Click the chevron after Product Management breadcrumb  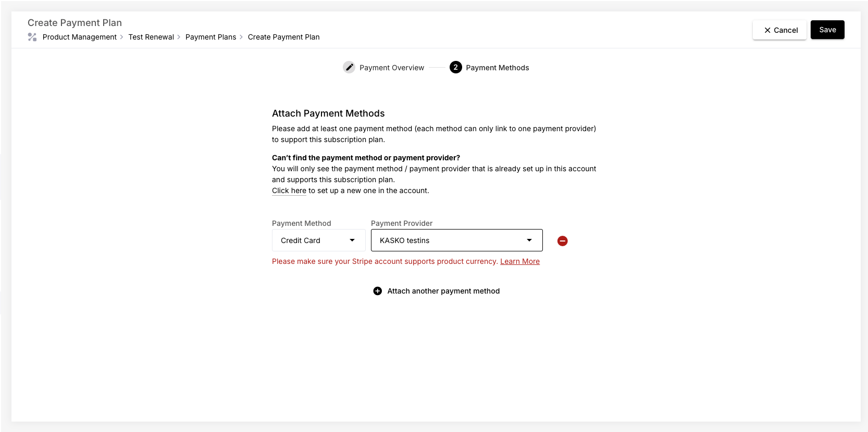click(x=122, y=37)
